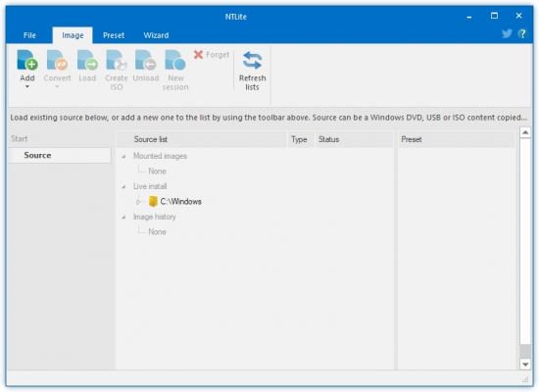Open the Twitter bird icon link
The image size is (539, 392).
507,33
